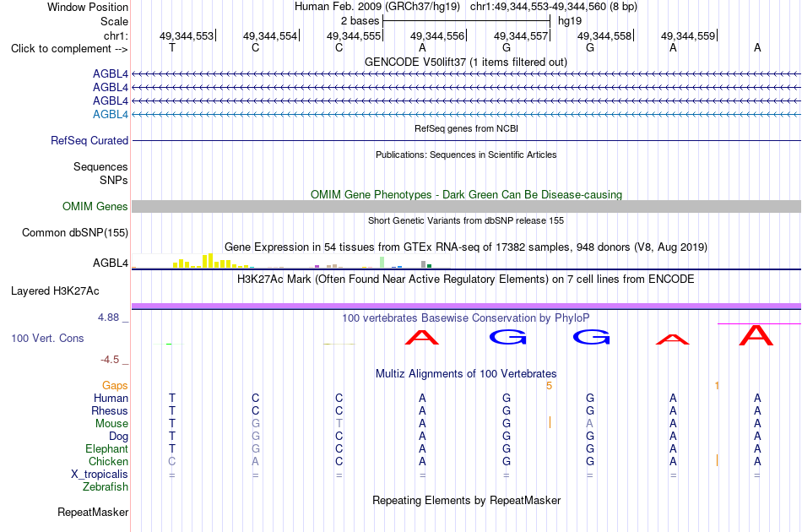The height and width of the screenshot is (532, 802).
Task: Click the 49,344,554 position label
Action: [270, 35]
